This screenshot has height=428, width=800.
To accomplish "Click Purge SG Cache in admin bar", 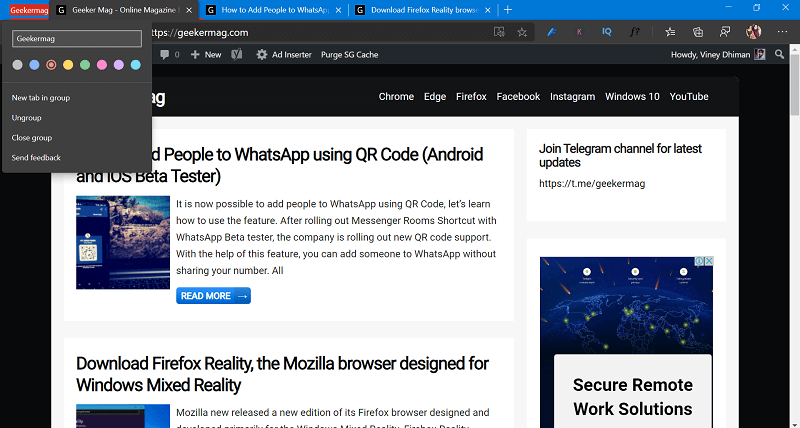I will [x=349, y=55].
